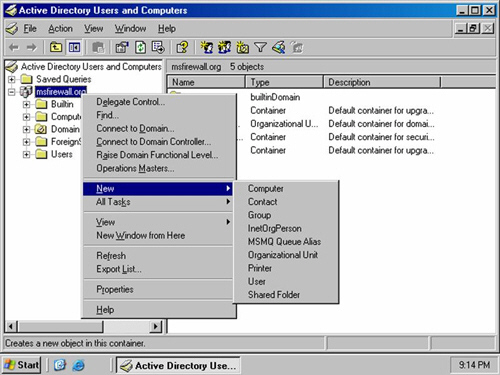Click the console root icon in tree

pos(12,67)
